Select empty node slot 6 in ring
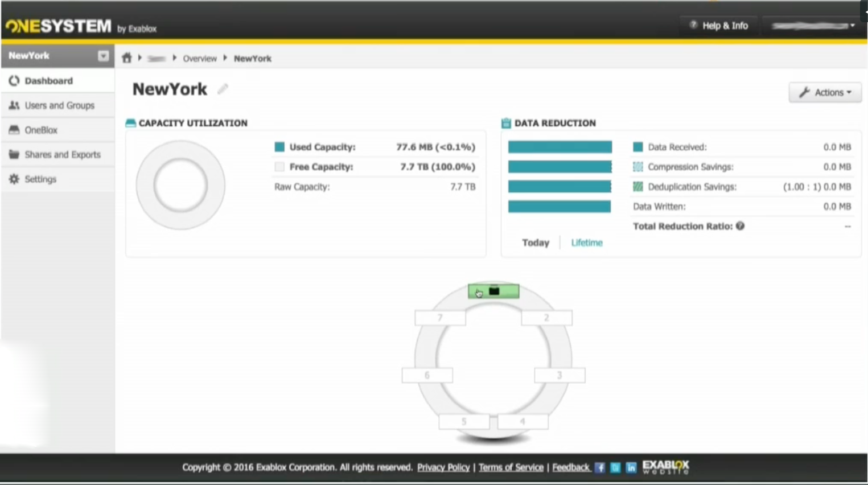868x485 pixels. 427,375
